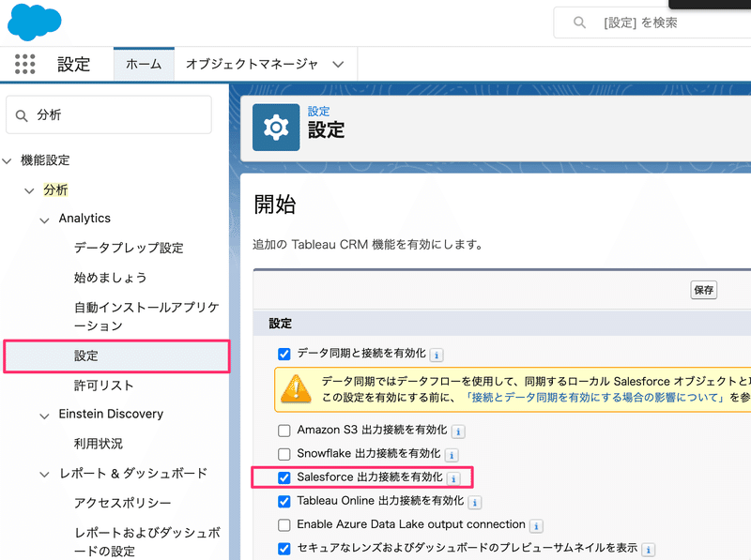Image resolution: width=751 pixels, height=560 pixels.
Task: Open the App Launcher dots grid
Action: (25, 64)
